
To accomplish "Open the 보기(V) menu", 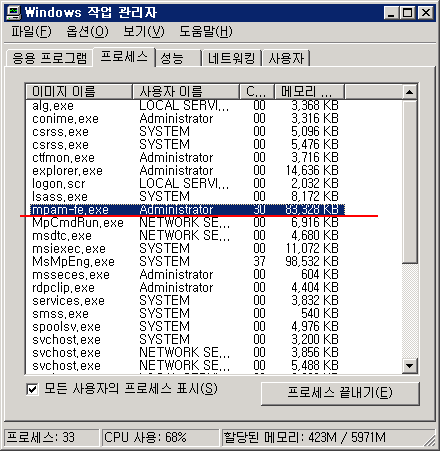I will pos(144,32).
